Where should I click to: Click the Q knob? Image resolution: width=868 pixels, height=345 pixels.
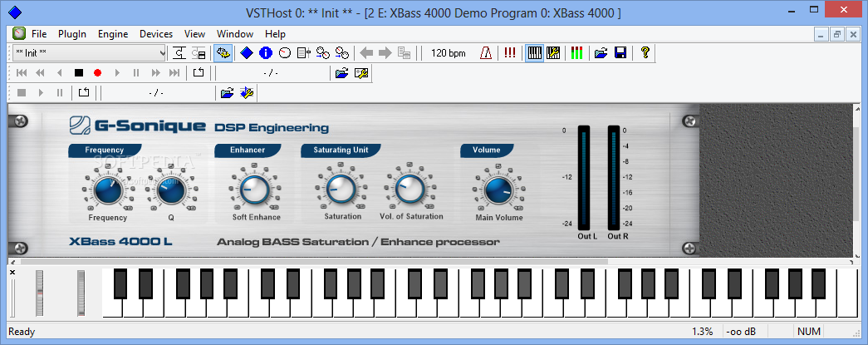(171, 190)
